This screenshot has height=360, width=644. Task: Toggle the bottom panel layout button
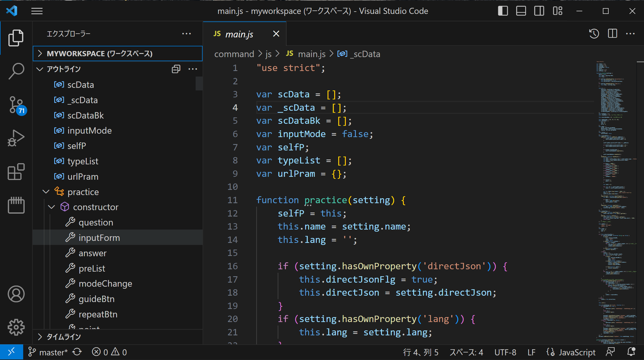point(521,11)
